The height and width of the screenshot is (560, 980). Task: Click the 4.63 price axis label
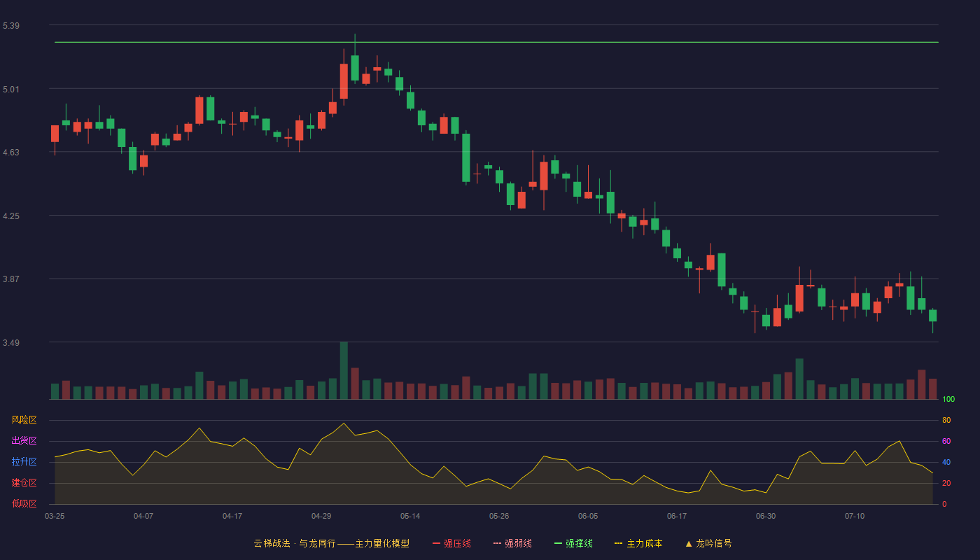pos(11,152)
